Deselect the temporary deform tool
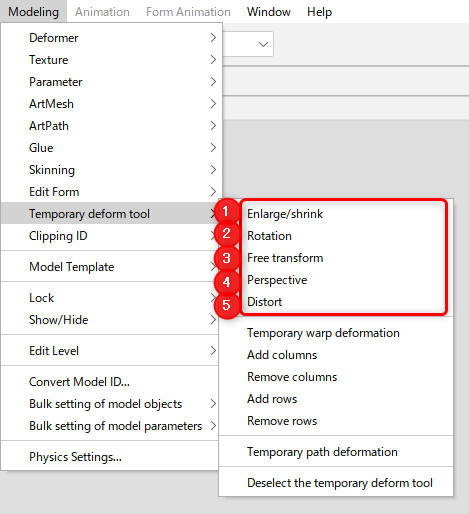 [336, 483]
